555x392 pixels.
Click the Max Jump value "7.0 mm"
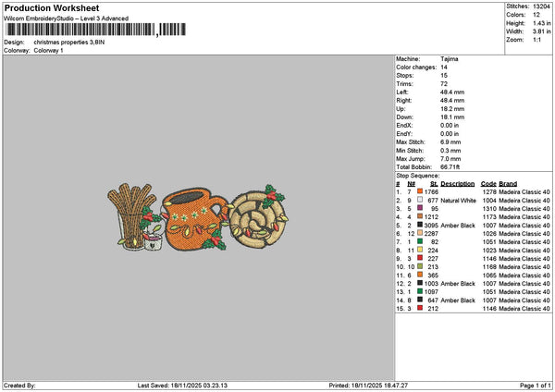click(450, 159)
